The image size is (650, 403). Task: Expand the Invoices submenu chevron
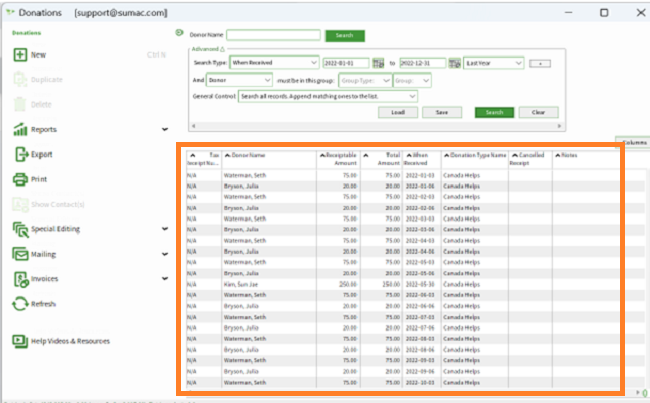[165, 279]
